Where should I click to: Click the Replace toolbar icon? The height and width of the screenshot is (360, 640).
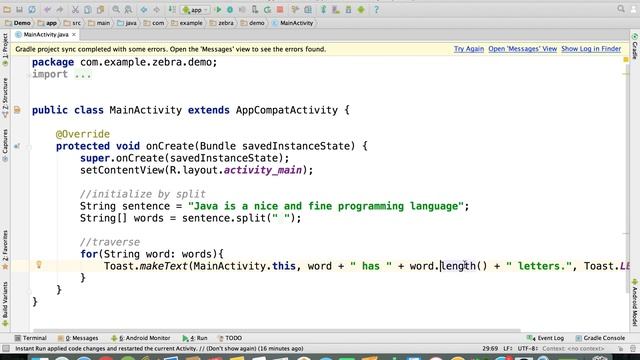[x=129, y=9]
